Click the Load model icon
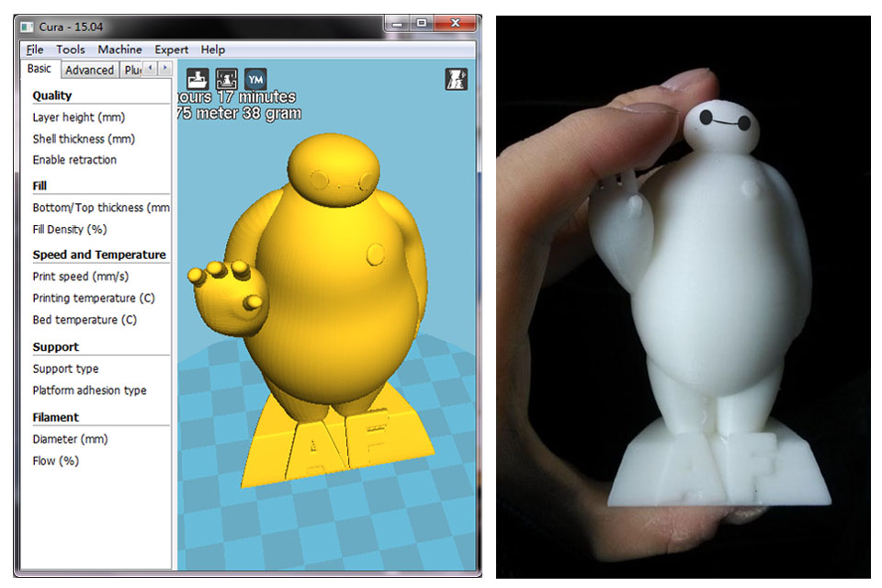 [x=198, y=79]
